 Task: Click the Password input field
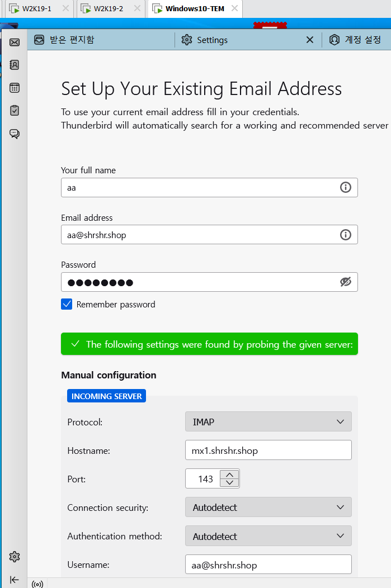209,282
